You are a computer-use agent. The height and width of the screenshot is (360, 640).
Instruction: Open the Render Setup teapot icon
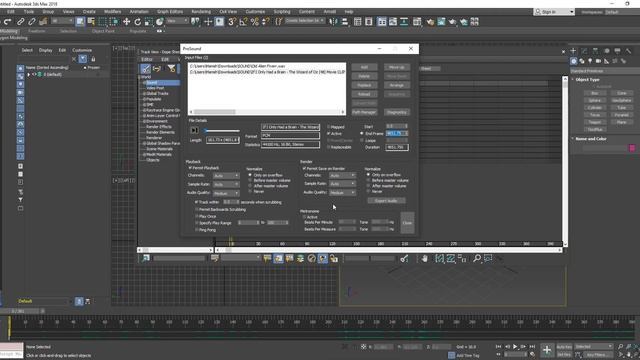tap(430, 22)
